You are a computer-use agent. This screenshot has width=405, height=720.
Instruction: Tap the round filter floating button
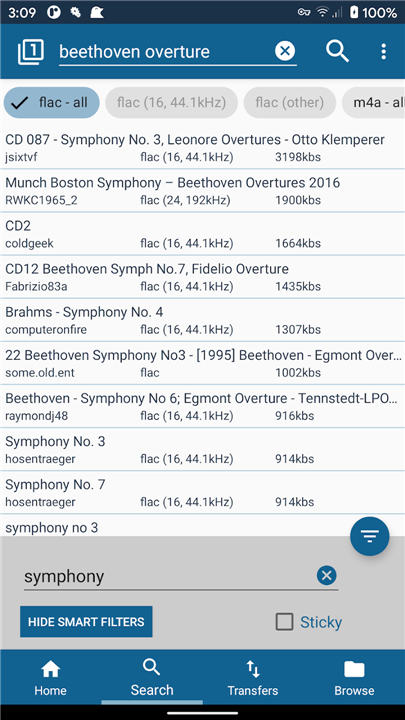370,536
